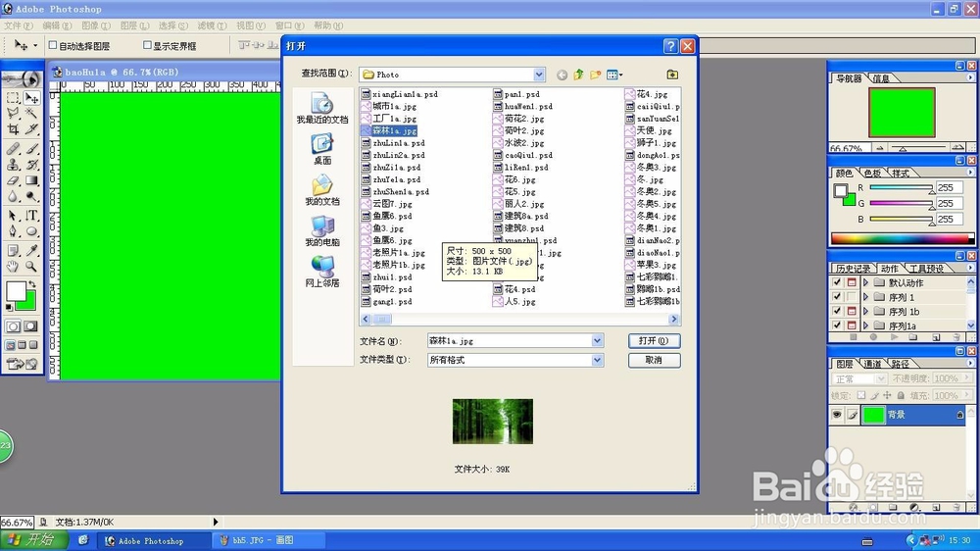
Task: Switch to the 通道 tab
Action: (872, 364)
